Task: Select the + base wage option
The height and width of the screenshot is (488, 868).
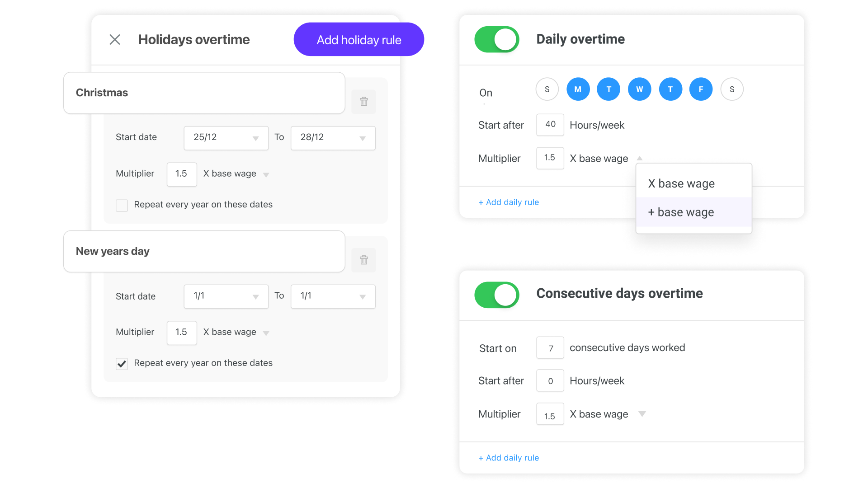Action: (681, 212)
